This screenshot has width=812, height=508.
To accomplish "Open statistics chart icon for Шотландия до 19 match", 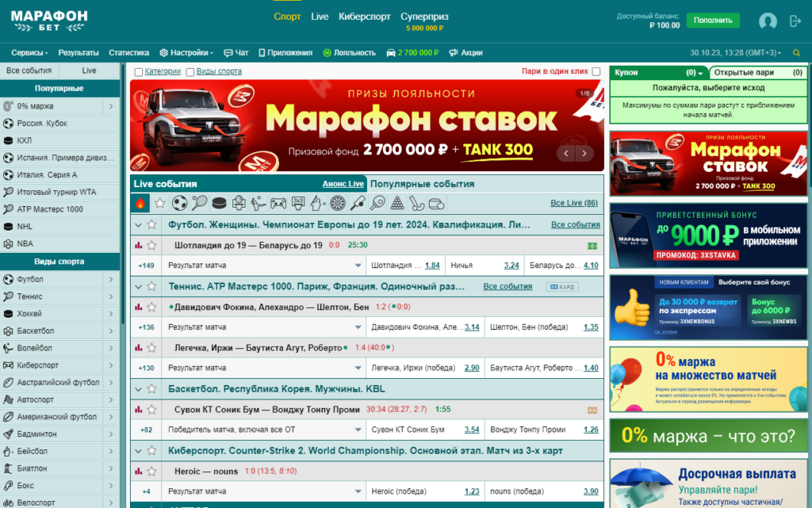I will coord(138,245).
